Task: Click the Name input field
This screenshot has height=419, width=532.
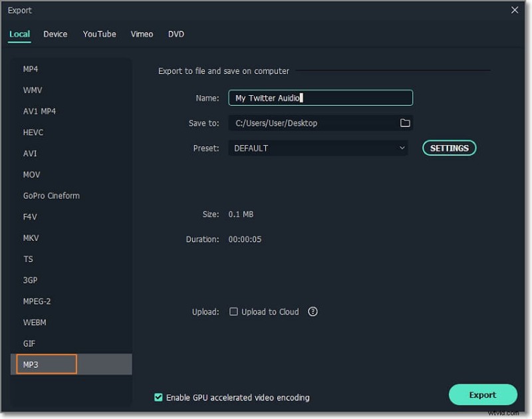Action: [320, 97]
